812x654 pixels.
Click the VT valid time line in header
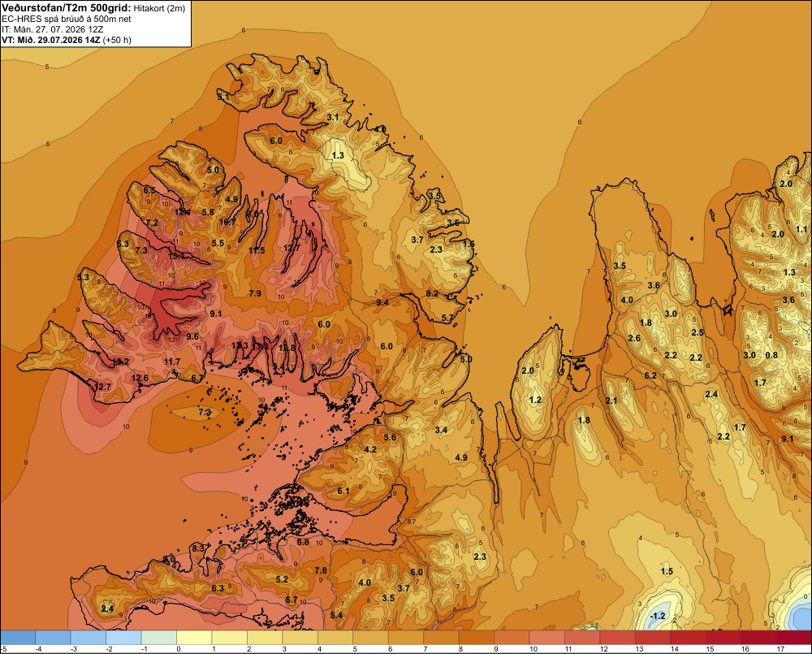pyautogui.click(x=67, y=40)
